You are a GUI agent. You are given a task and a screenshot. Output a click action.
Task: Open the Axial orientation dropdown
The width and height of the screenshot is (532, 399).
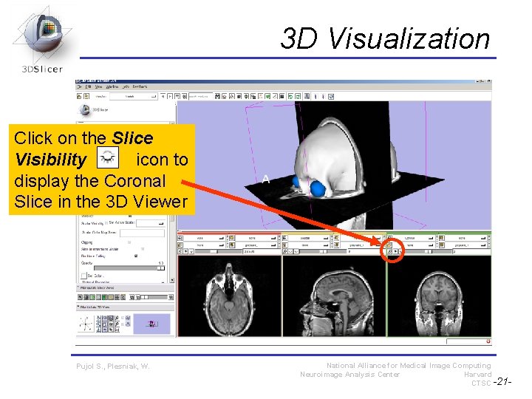coord(204,238)
